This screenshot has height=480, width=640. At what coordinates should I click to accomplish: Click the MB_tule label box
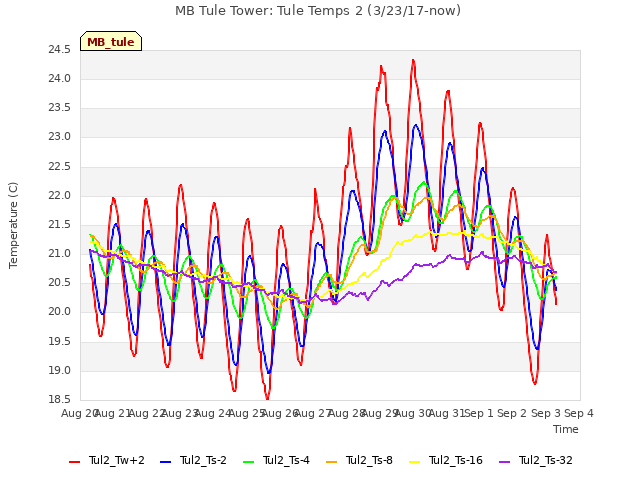click(111, 41)
